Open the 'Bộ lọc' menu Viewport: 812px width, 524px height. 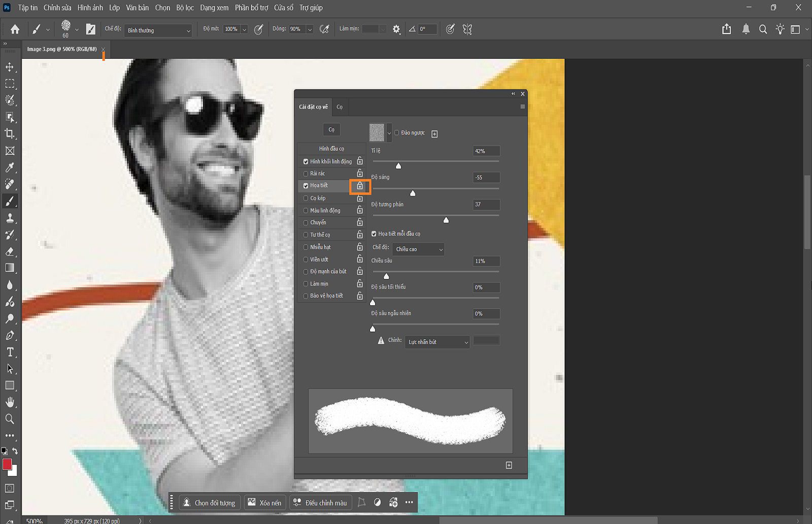coord(185,8)
